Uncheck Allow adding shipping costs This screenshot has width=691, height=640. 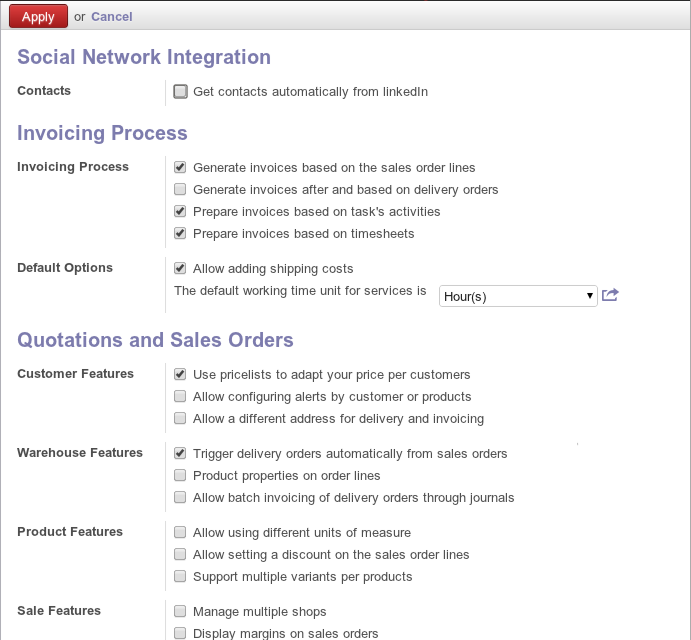tap(180, 269)
